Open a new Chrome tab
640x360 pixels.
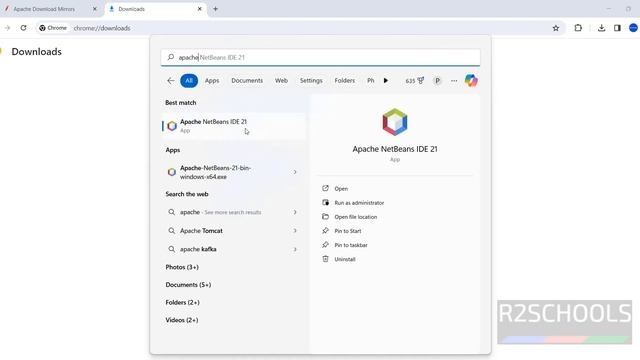[216, 9]
